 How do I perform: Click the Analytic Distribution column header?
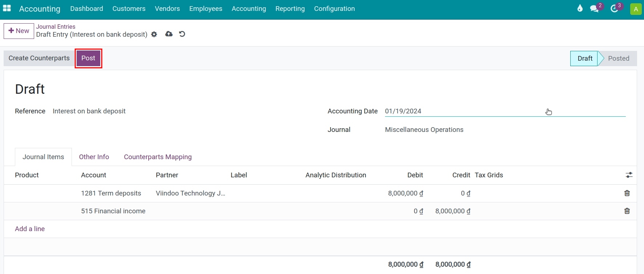click(336, 175)
